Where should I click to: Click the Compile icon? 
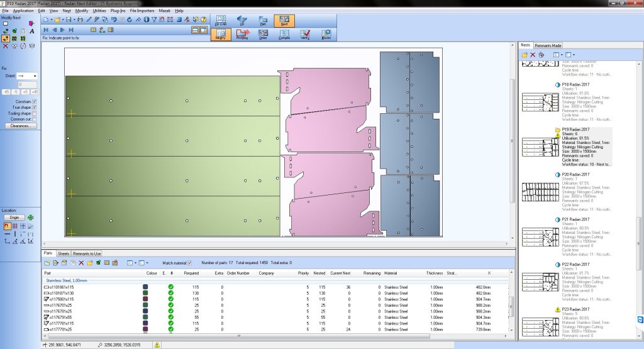(284, 35)
